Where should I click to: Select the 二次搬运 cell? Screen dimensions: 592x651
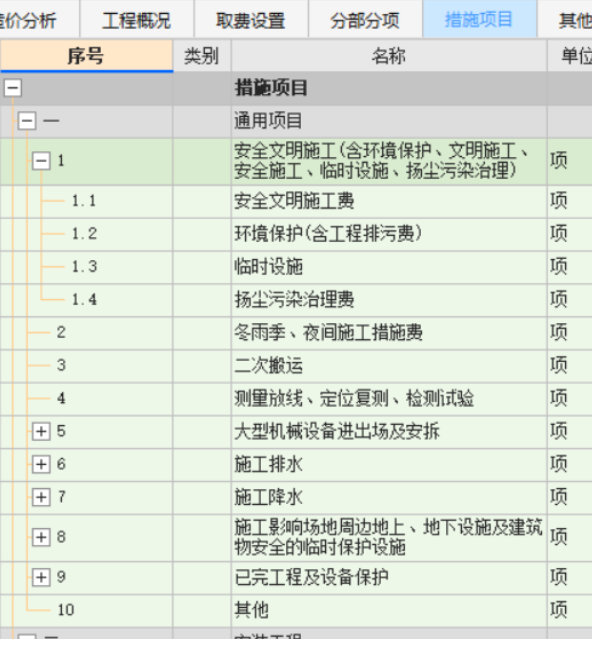389,366
